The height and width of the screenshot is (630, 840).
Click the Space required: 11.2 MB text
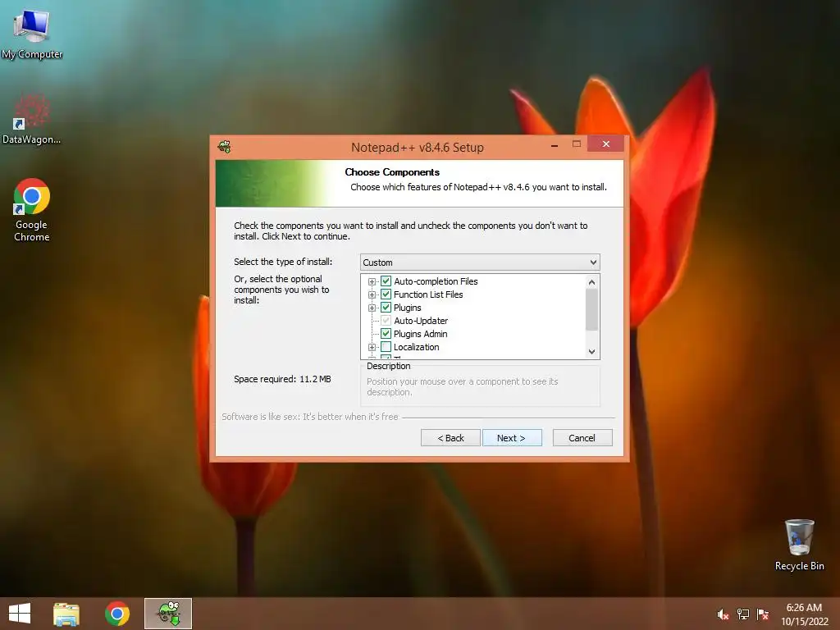coord(282,379)
